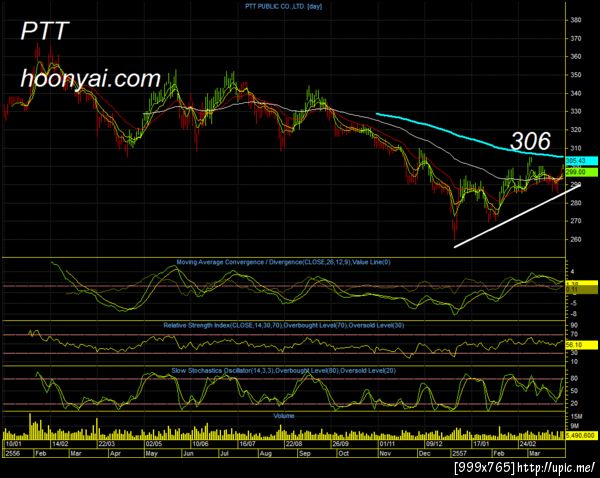Viewport: 600px width, 478px height.
Task: Click the 10/01 date label
Action: click(x=14, y=444)
